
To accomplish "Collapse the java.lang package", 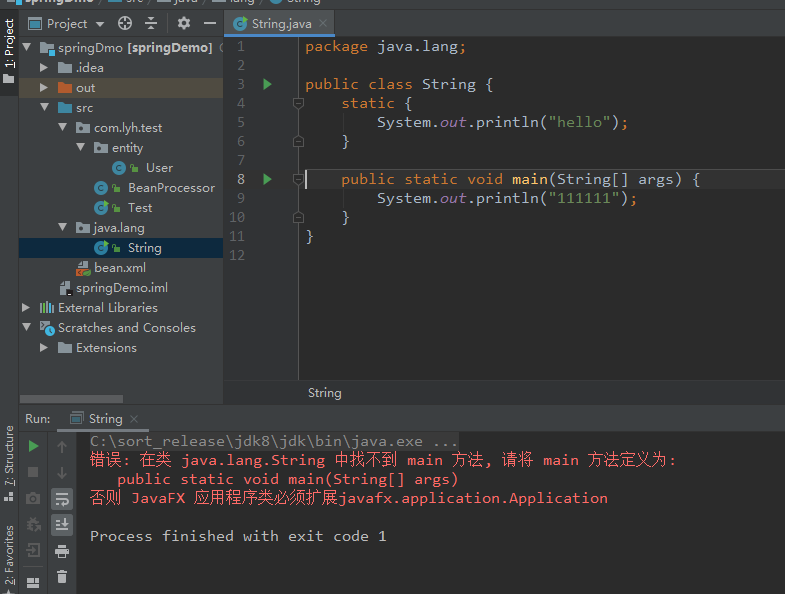I will coord(63,227).
